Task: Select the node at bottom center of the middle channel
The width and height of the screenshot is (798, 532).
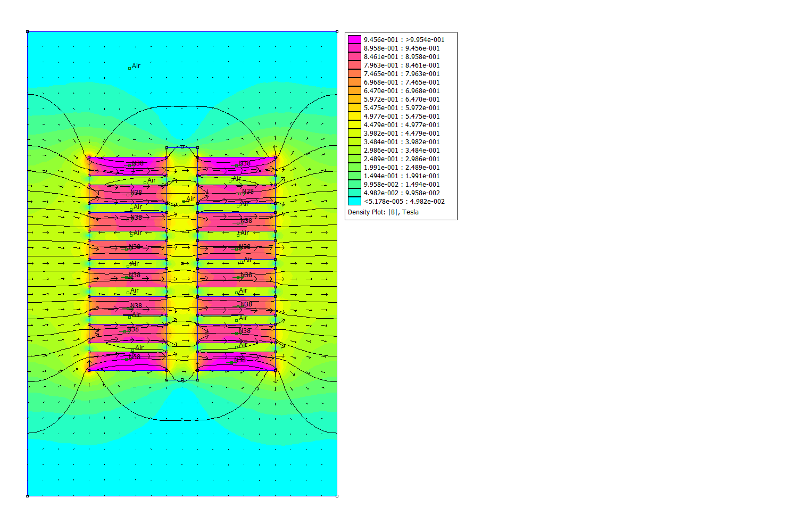Action: click(182, 380)
